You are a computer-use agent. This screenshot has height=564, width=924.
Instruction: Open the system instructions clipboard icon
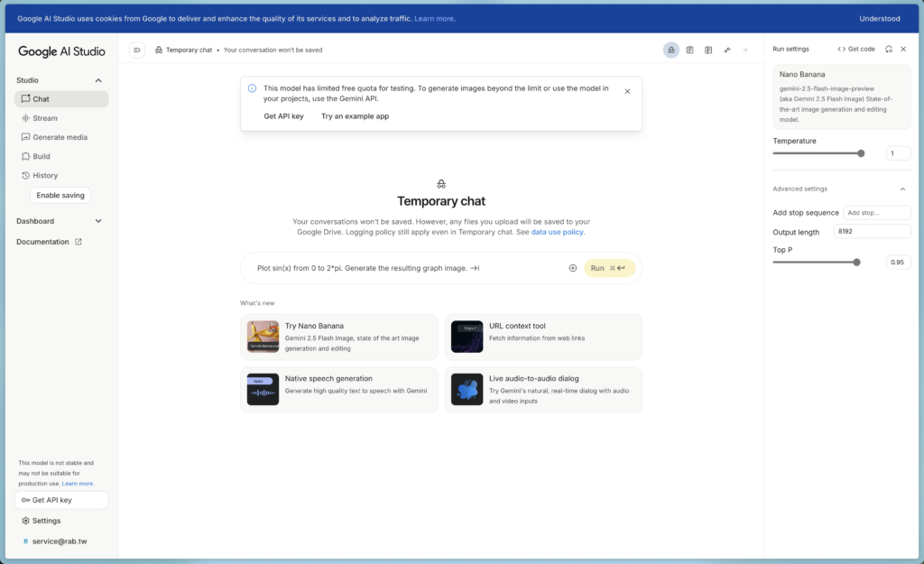(x=689, y=51)
